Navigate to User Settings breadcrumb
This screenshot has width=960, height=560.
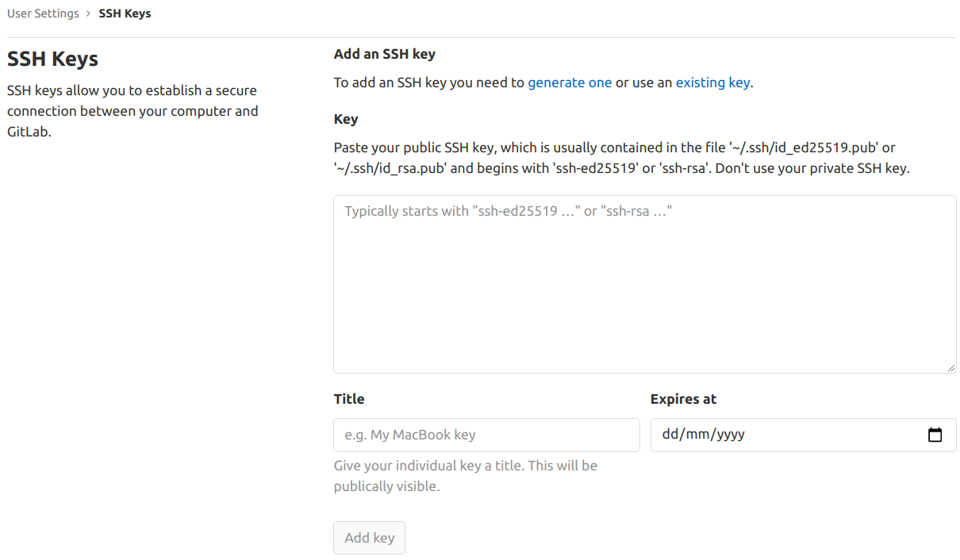[x=43, y=13]
